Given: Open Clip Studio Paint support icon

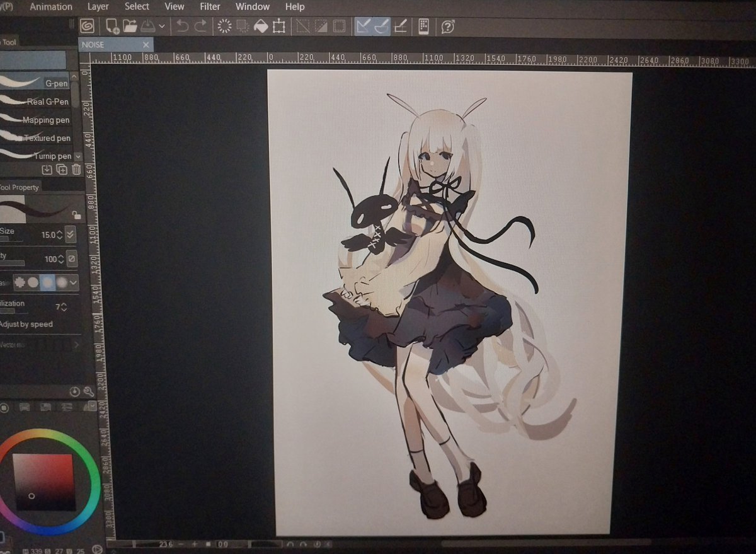Looking at the screenshot, I should [449, 26].
